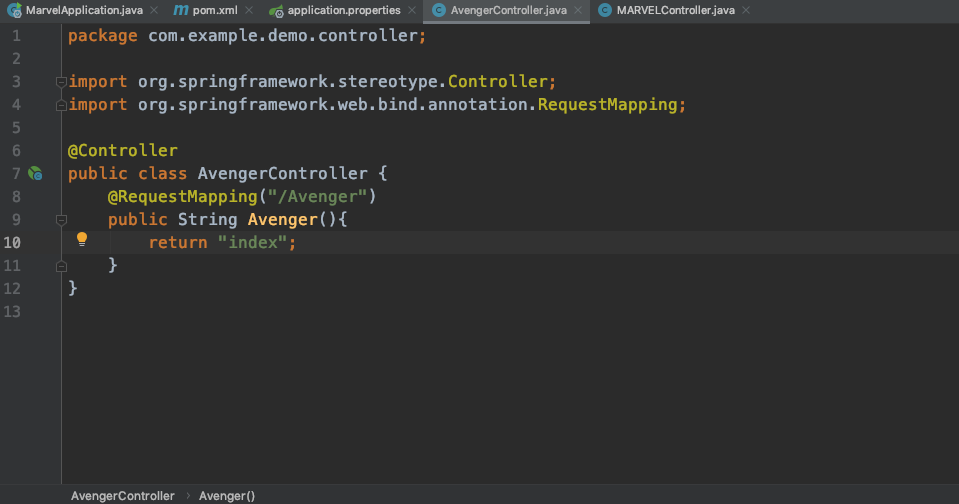Viewport: 959px width, 504px height.
Task: Click the return keyword on line 10
Action: point(178,242)
